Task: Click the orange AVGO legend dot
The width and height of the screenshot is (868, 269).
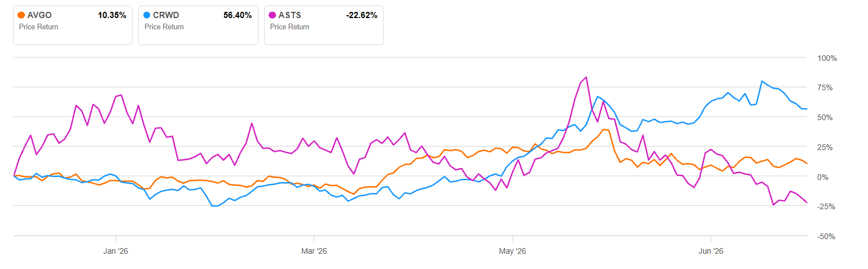Action: pyautogui.click(x=21, y=16)
